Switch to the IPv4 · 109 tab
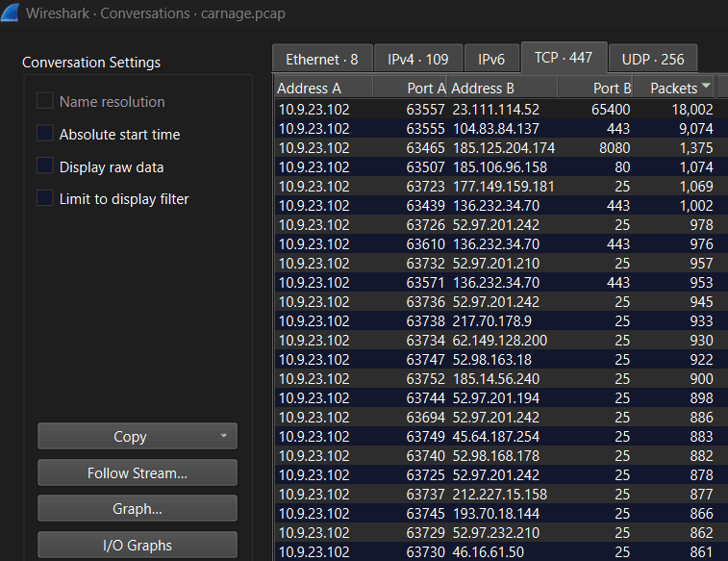The height and width of the screenshot is (561, 728). 418,59
